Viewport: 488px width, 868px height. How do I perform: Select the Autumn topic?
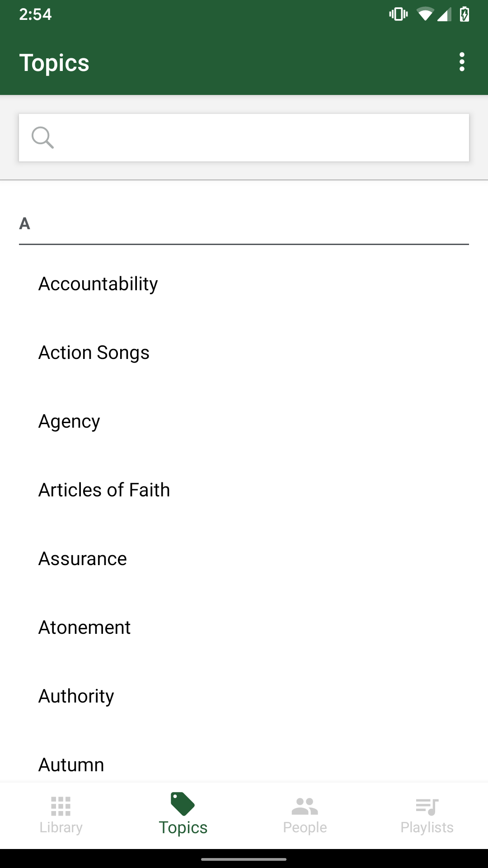click(x=71, y=765)
